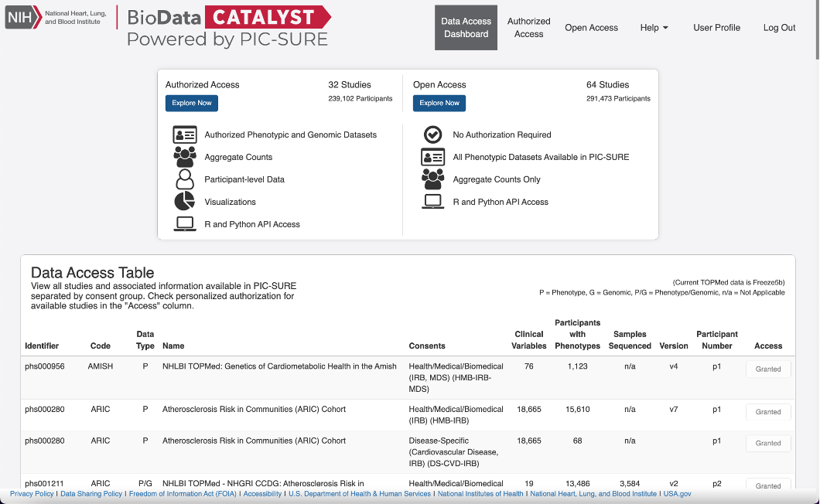Open Freedom of Information Act link
820x504 pixels.
tap(183, 494)
